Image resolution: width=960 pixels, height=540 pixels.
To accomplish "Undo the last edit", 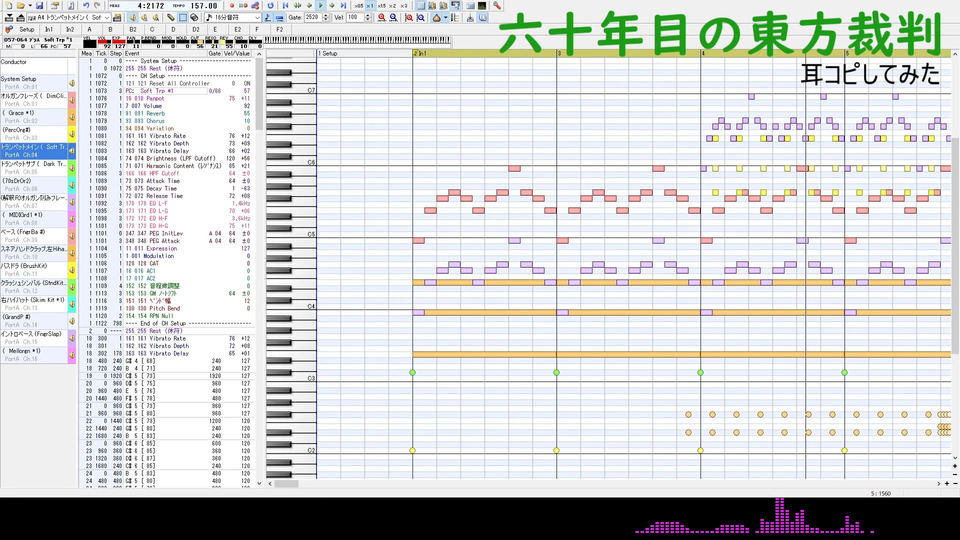I will (86, 6).
